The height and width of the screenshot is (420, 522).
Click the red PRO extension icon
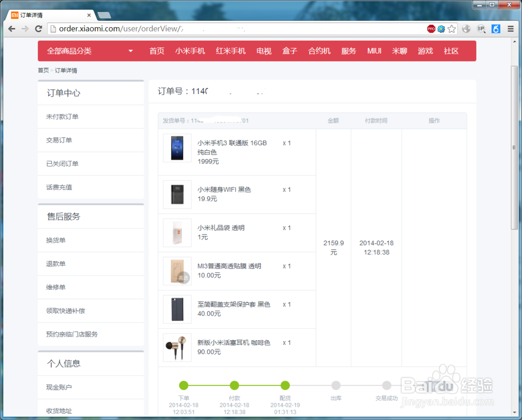click(x=431, y=29)
